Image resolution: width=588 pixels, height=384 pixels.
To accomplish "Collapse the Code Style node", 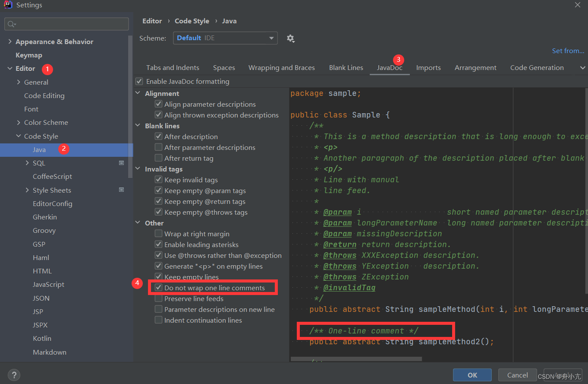I will coord(19,136).
